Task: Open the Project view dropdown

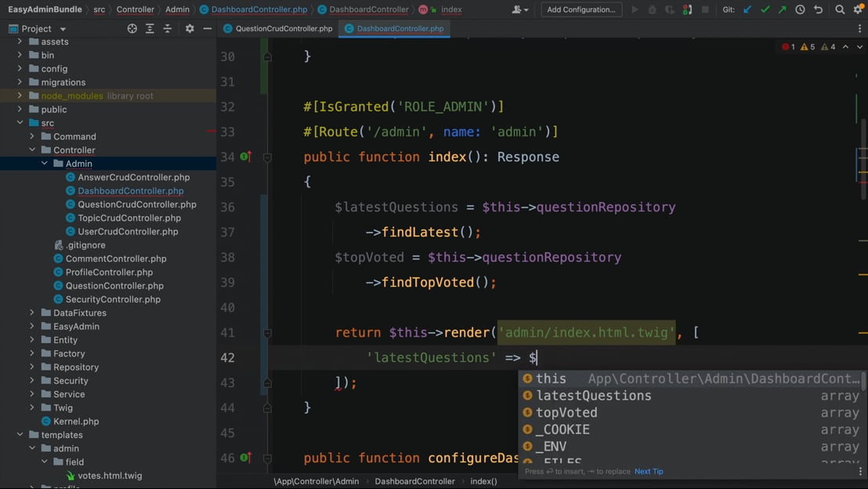Action: 63,29
